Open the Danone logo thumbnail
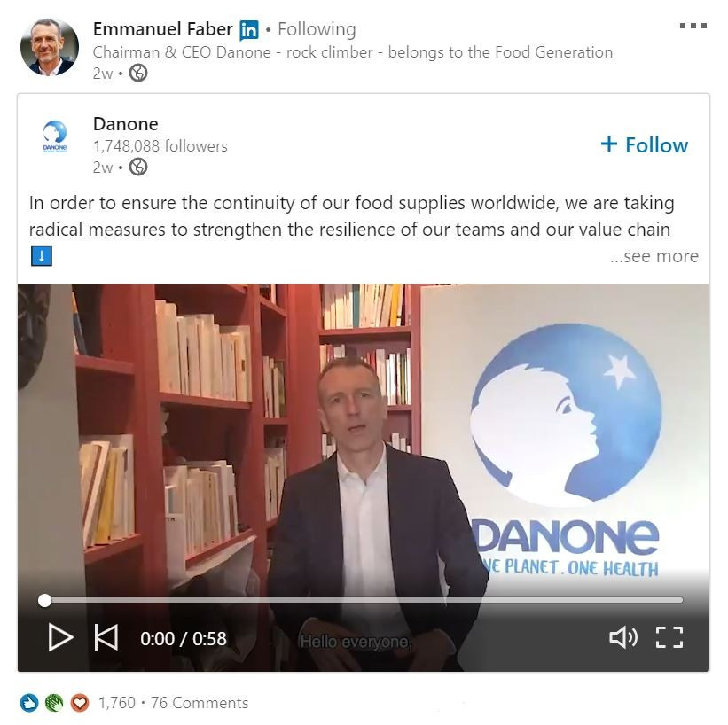This screenshot has width=728, height=725. pyautogui.click(x=55, y=136)
